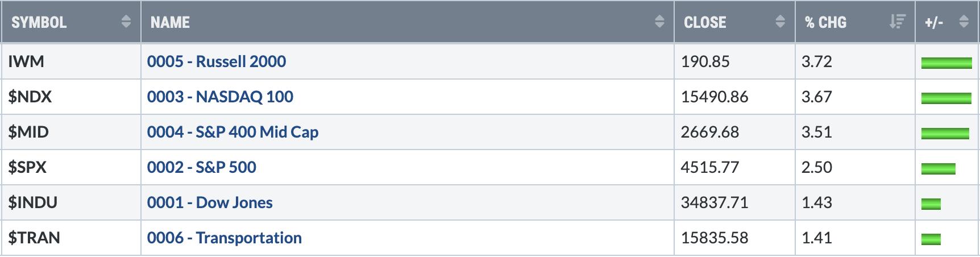Select the $NDX symbol cell
980x257 pixels.
pyautogui.click(x=30, y=97)
